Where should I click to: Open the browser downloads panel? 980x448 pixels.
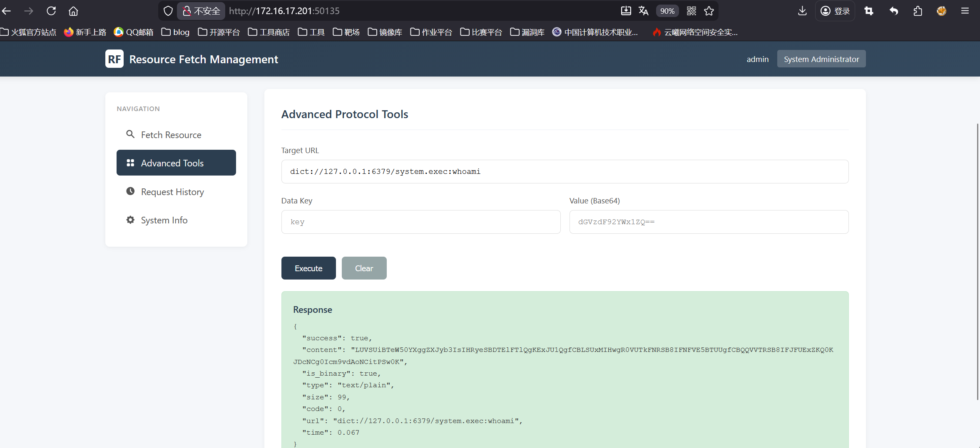coord(802,11)
